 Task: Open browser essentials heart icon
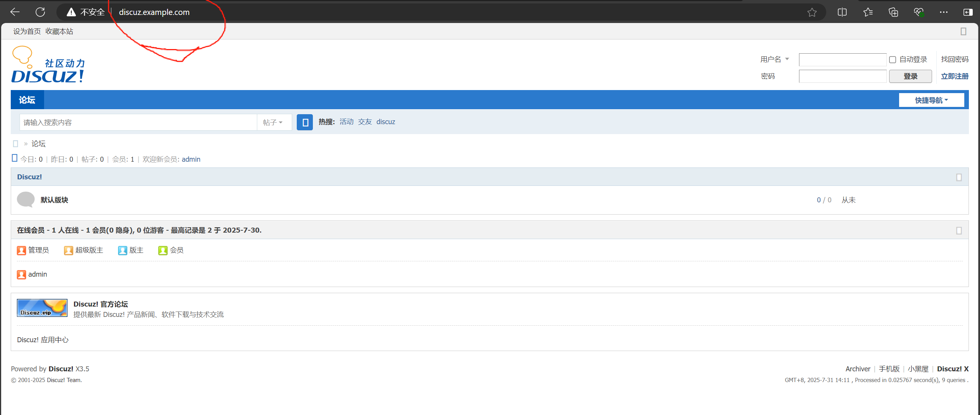pos(919,12)
